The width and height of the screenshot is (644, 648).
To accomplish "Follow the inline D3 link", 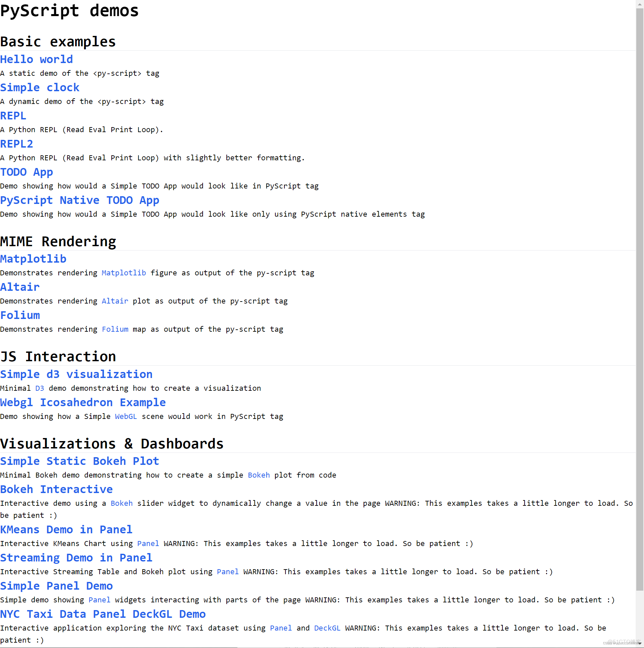I will click(x=40, y=388).
